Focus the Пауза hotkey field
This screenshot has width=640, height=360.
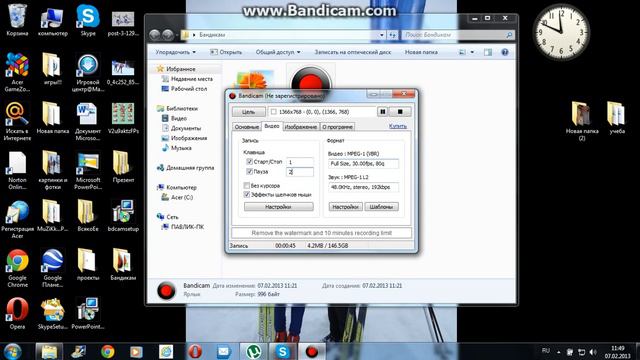coord(300,172)
